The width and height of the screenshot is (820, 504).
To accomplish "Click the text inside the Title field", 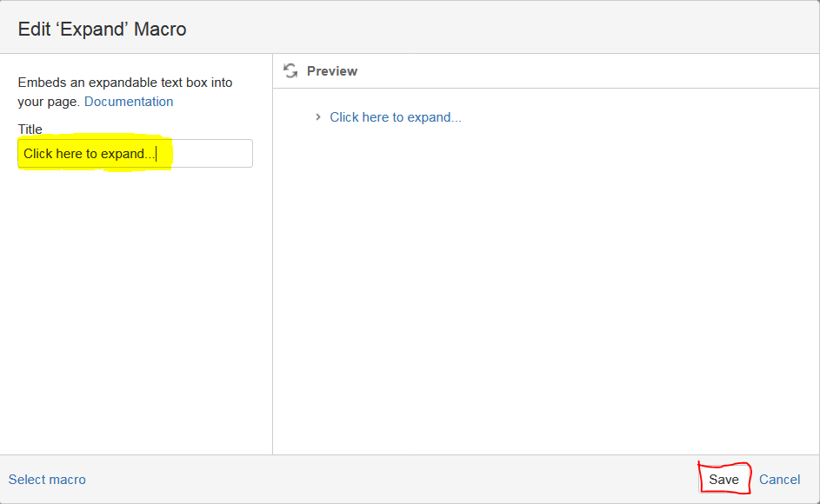I will click(90, 154).
